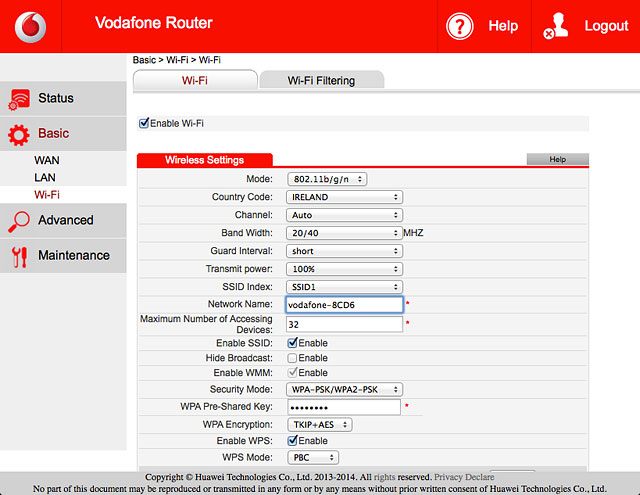Viewport: 640px width, 495px height.
Task: Click the Maximum Number of Accessing Devices field
Action: point(344,324)
